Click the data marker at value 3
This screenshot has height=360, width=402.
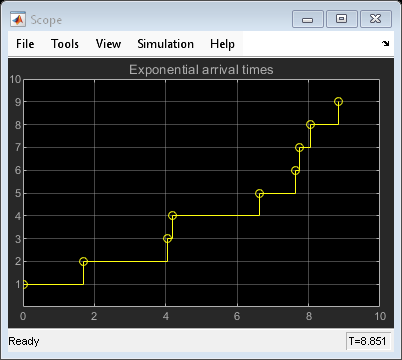click(167, 239)
